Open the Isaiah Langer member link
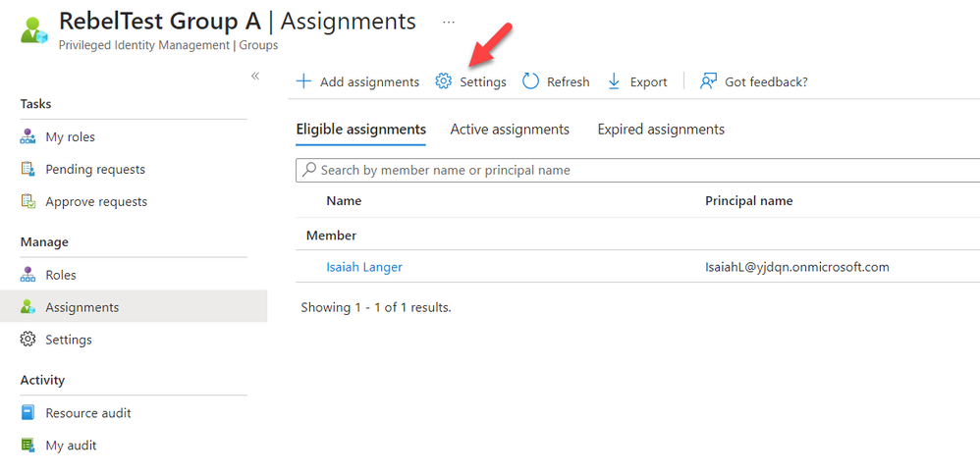Screen dimensions: 980x474 tap(364, 267)
